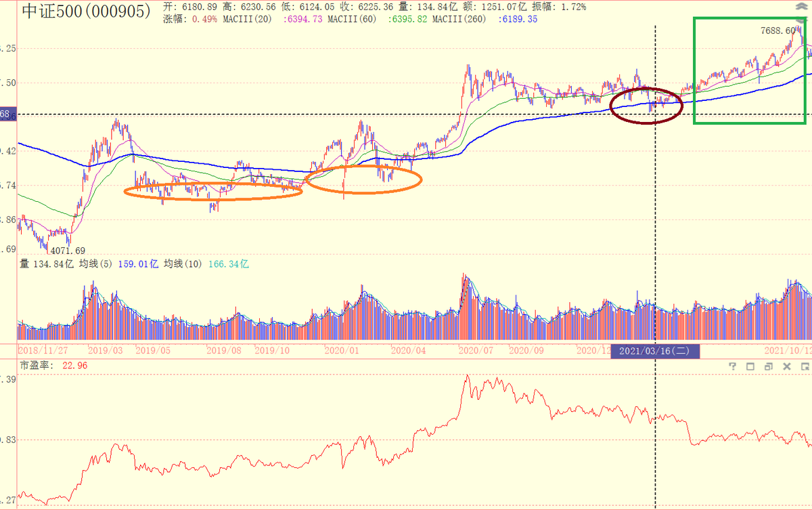This screenshot has height=510, width=812.
Task: Select the 市盈率: 22.96 indicator label
Action: click(x=54, y=366)
